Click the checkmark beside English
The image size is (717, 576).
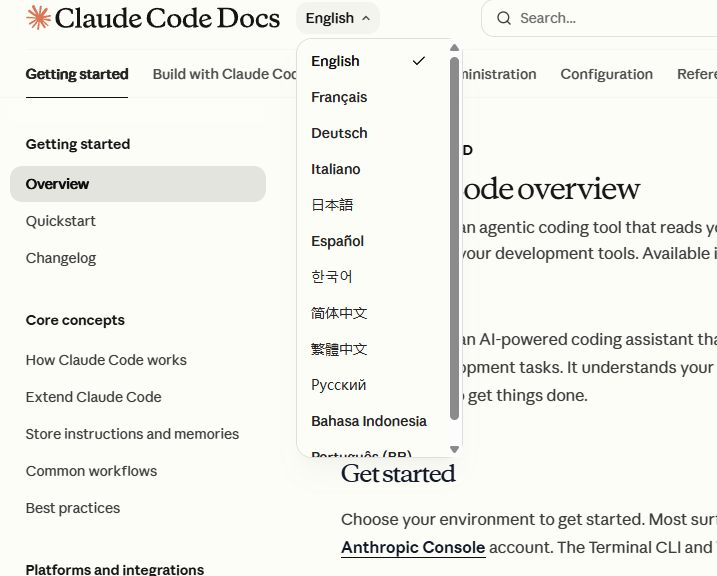[418, 61]
